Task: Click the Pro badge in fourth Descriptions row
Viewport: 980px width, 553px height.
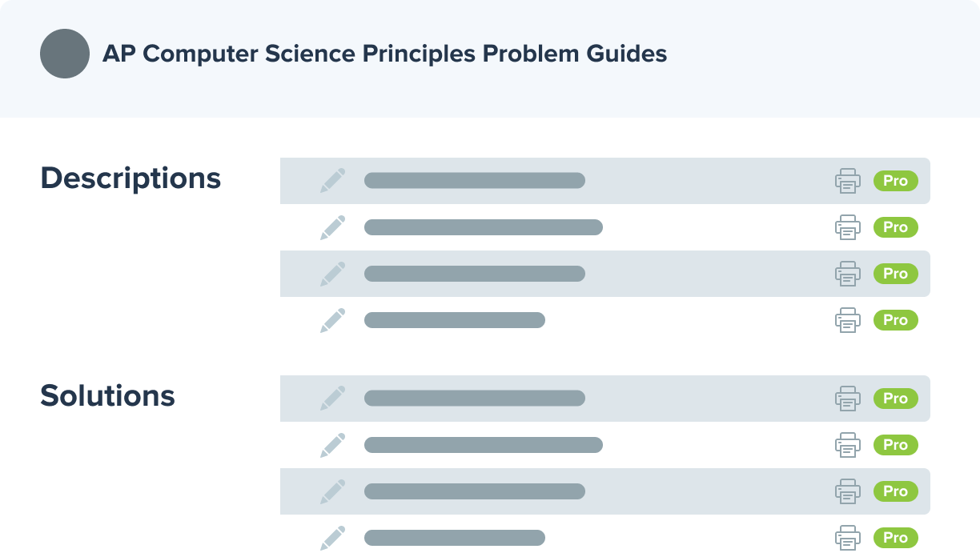Action: [x=896, y=320]
